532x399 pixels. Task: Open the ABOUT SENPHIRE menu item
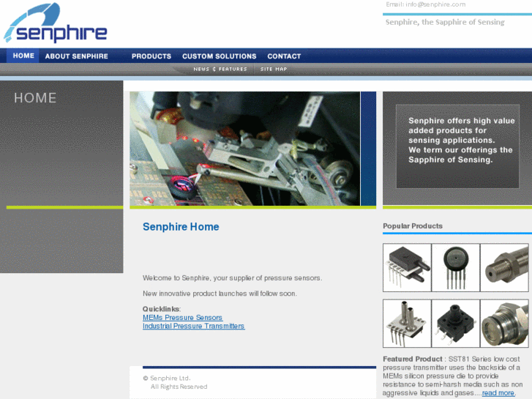77,56
